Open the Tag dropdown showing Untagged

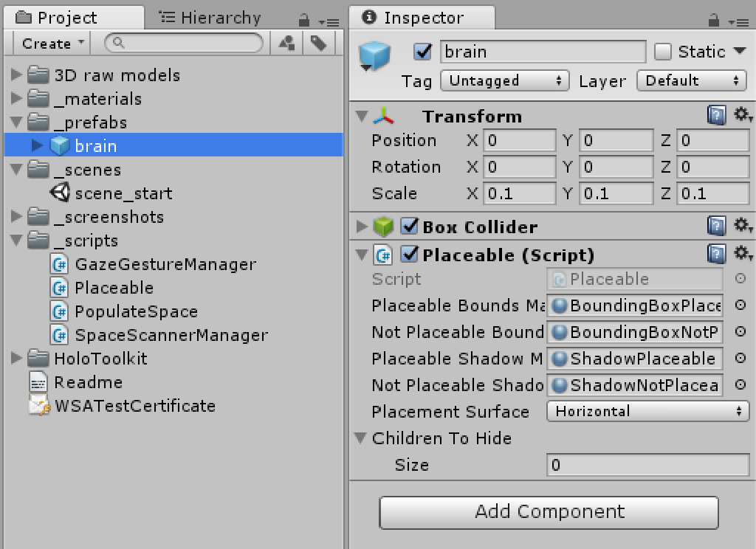(x=505, y=81)
